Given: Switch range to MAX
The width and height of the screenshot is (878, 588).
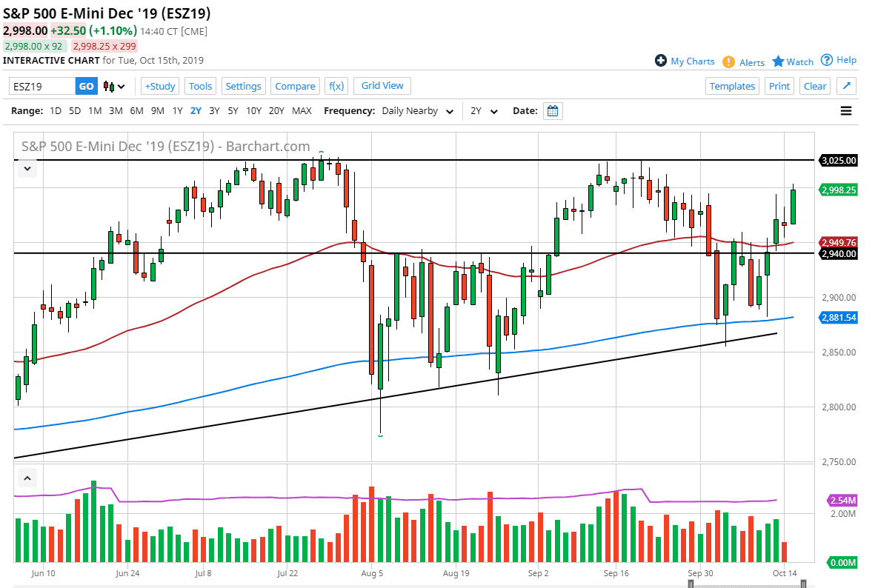Looking at the screenshot, I should (302, 110).
